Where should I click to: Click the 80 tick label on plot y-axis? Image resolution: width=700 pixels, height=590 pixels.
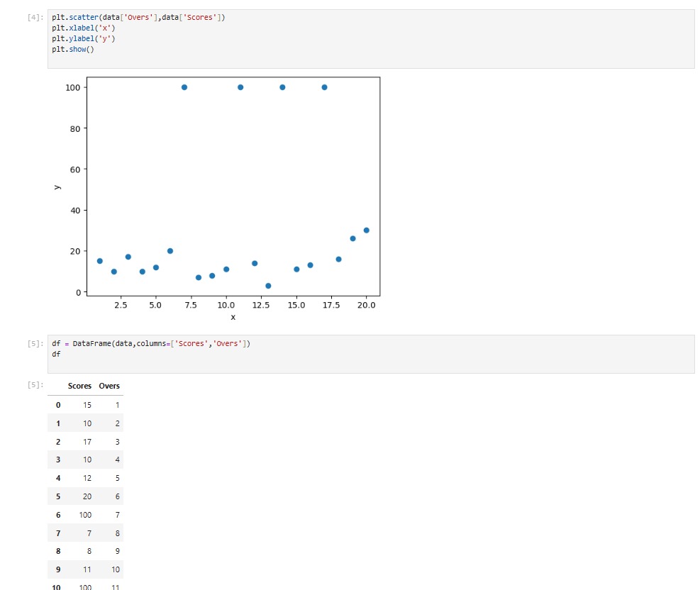click(x=75, y=129)
